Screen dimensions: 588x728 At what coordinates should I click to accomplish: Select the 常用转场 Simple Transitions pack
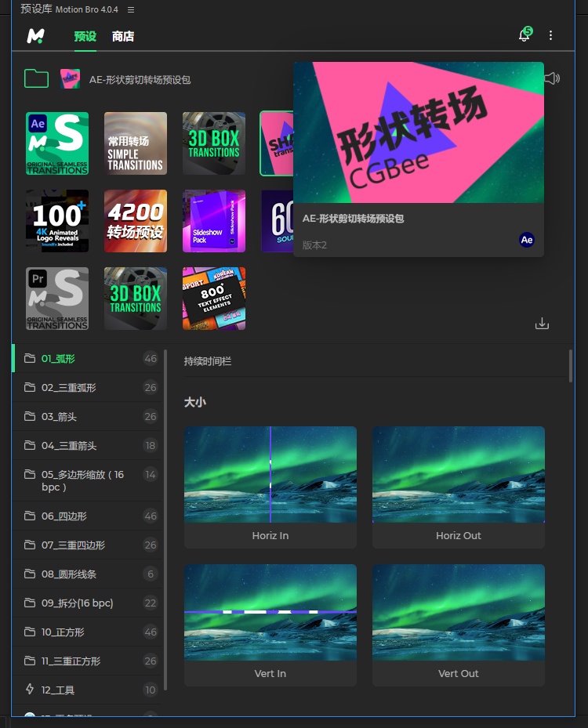[136, 143]
